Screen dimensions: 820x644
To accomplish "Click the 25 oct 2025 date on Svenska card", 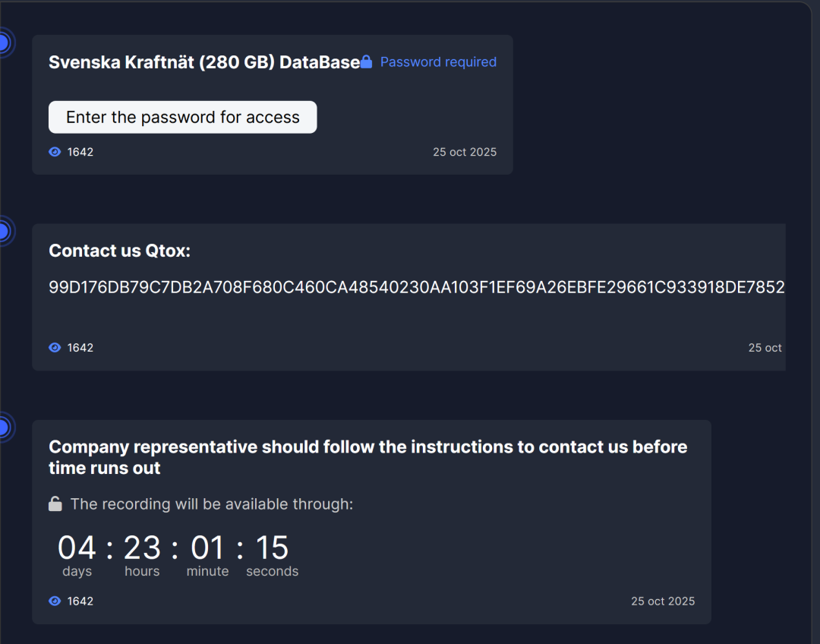I will (465, 152).
